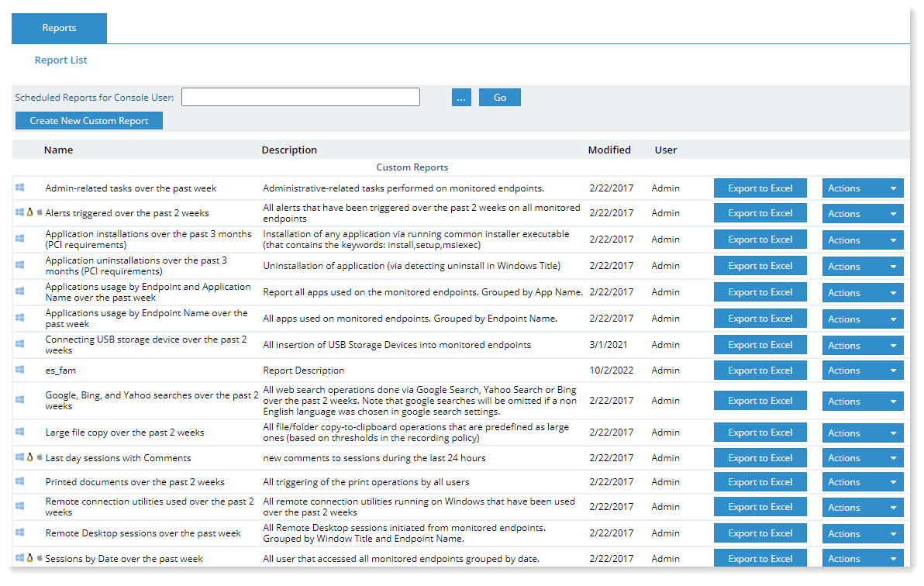Click the Windows icon beside es_fam report
This screenshot has height=586, width=924.
point(19,370)
